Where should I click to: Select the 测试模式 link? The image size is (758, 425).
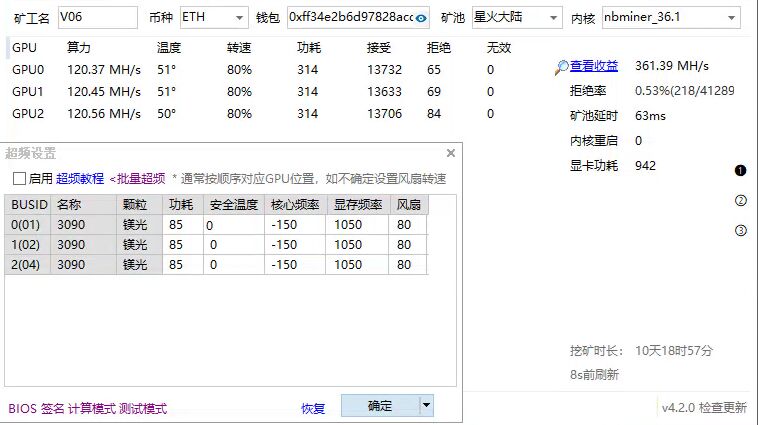143,409
